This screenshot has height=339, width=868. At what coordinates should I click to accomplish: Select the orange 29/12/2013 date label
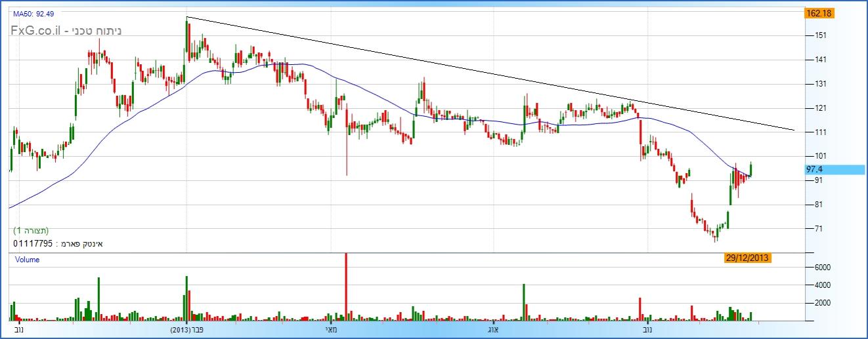click(747, 258)
